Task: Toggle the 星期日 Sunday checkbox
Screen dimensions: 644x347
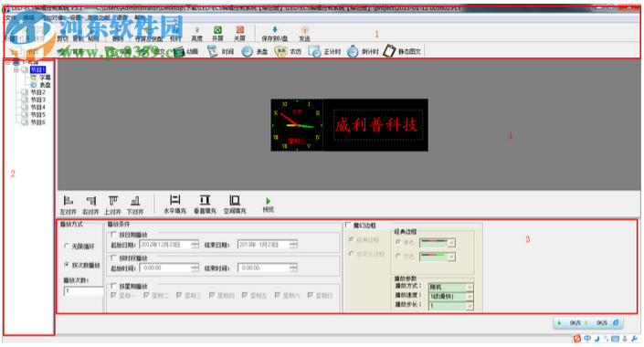Action: tap(310, 295)
